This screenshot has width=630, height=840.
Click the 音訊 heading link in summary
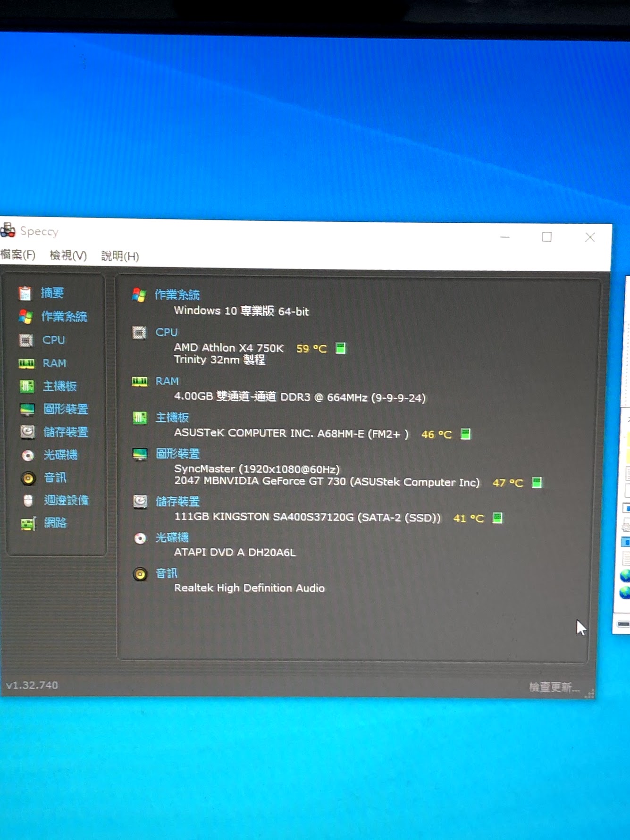click(x=167, y=573)
